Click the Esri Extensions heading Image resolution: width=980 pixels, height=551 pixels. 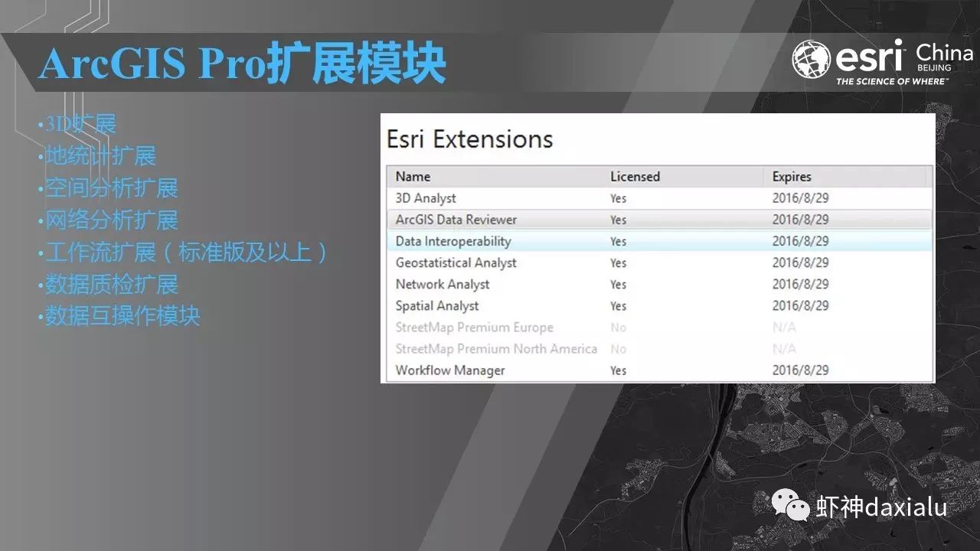click(469, 139)
